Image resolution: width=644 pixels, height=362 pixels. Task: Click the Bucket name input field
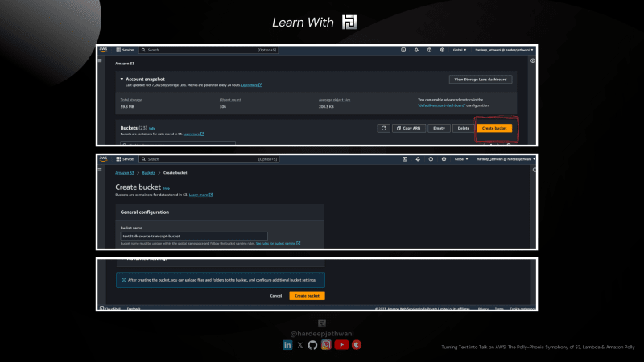[194, 236]
